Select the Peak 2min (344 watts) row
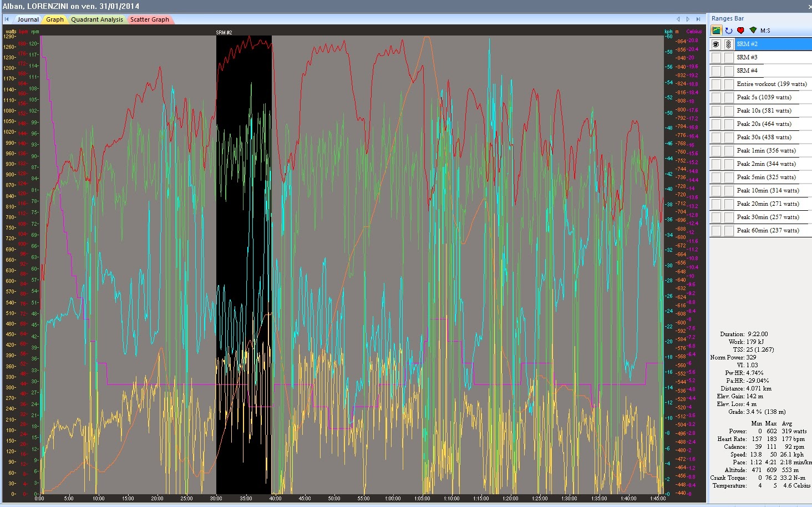 click(773, 164)
